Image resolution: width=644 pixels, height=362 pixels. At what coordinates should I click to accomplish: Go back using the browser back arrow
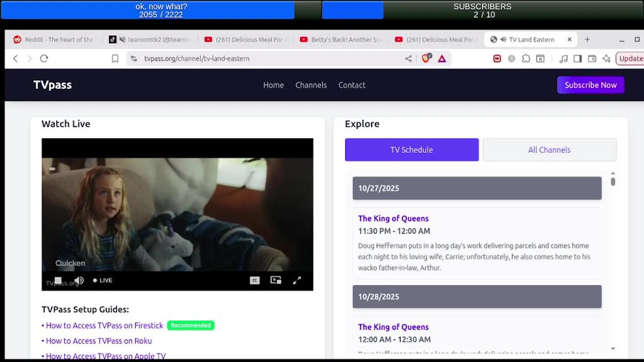(x=16, y=59)
